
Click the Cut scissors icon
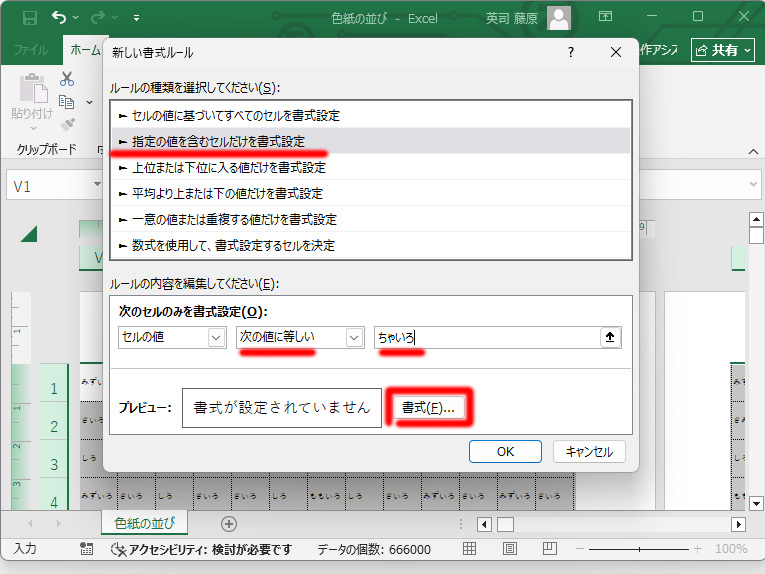coord(67,79)
